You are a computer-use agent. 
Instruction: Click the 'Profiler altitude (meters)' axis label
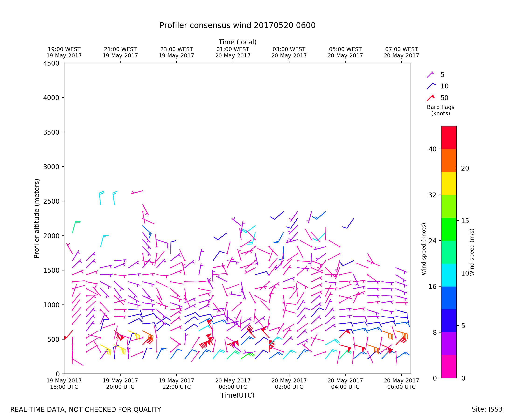37,218
